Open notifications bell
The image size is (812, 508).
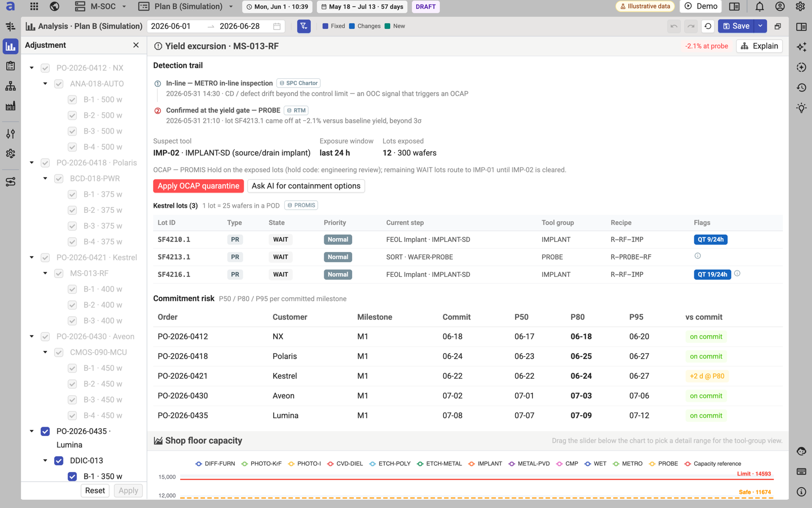click(760, 7)
